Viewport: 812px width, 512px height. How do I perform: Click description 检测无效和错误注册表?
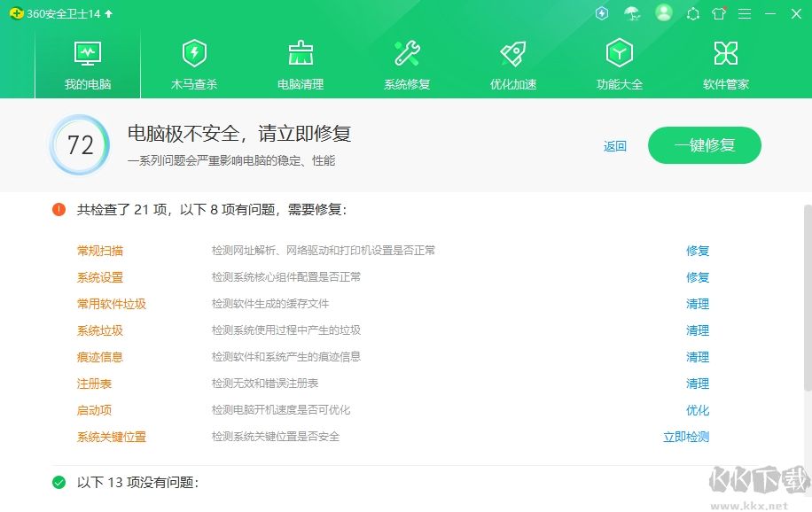tap(265, 384)
